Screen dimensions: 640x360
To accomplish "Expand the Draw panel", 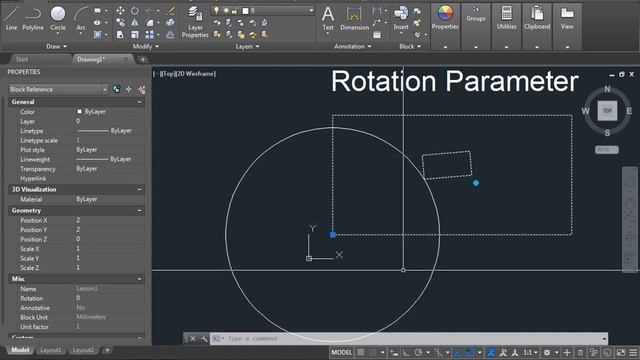I will click(x=56, y=46).
